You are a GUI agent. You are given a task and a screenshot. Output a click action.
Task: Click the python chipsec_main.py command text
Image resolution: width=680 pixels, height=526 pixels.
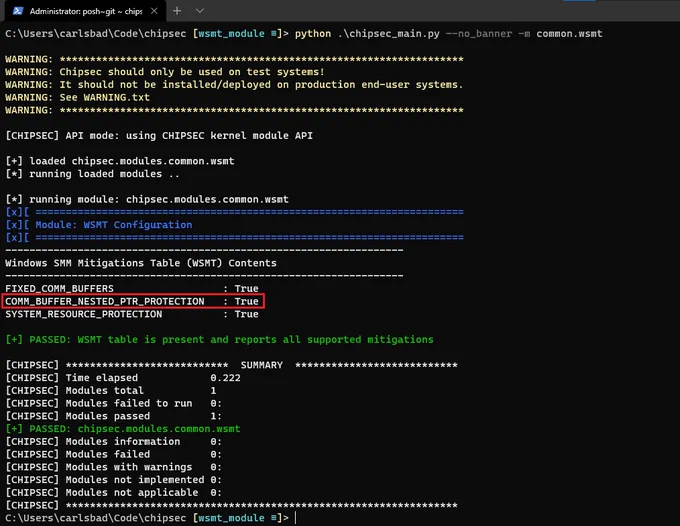click(367, 34)
